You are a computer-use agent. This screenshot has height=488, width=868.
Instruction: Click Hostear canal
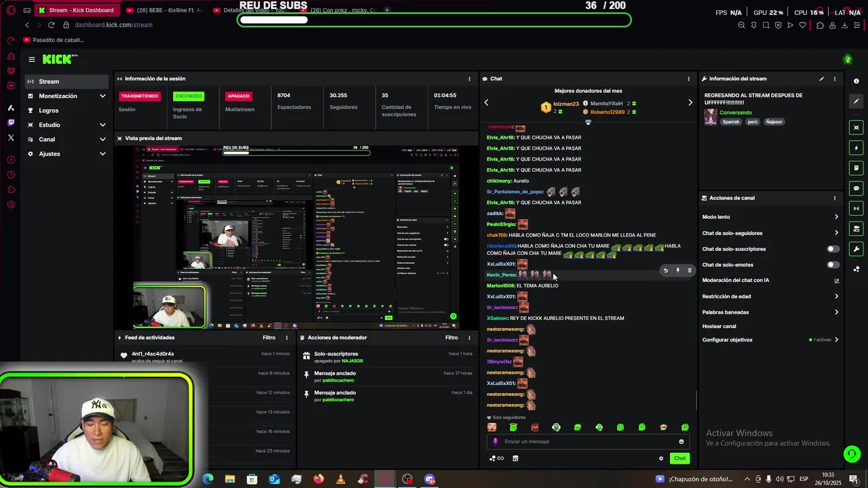719,327
